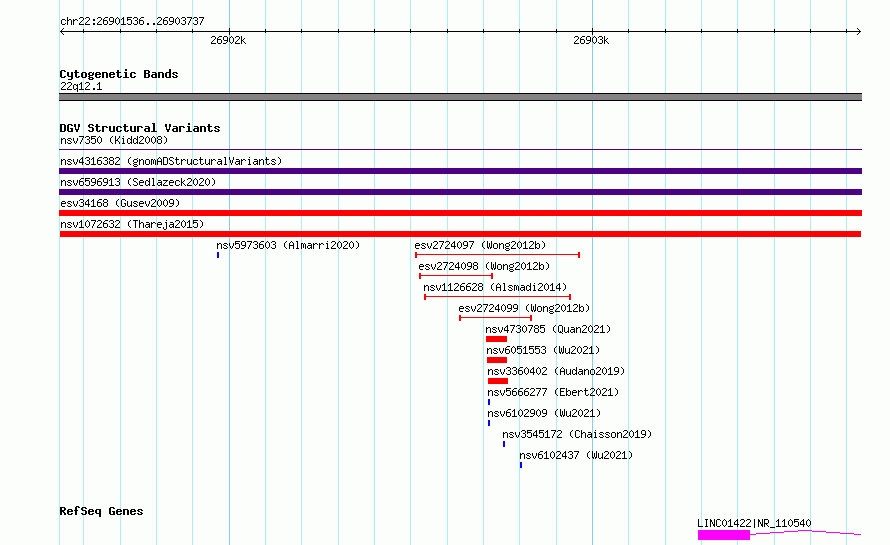890x545 pixels.
Task: Open nsv6051553 (Wu2021) label
Action: pos(543,350)
